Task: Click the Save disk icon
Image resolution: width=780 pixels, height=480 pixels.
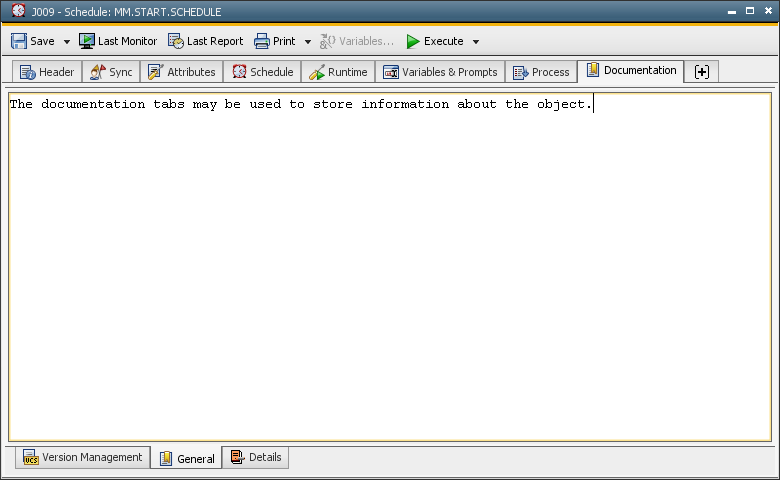Action: pos(19,41)
